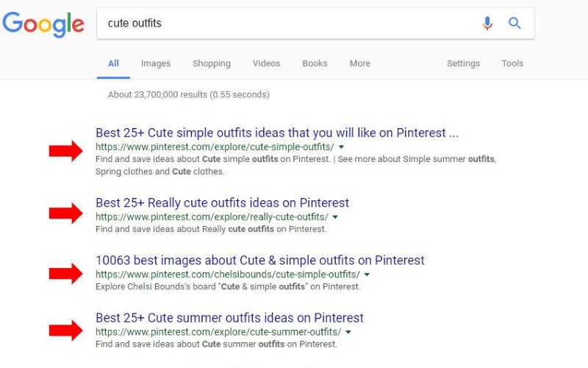Select the Books tab
The width and height of the screenshot is (588, 368).
(315, 63)
